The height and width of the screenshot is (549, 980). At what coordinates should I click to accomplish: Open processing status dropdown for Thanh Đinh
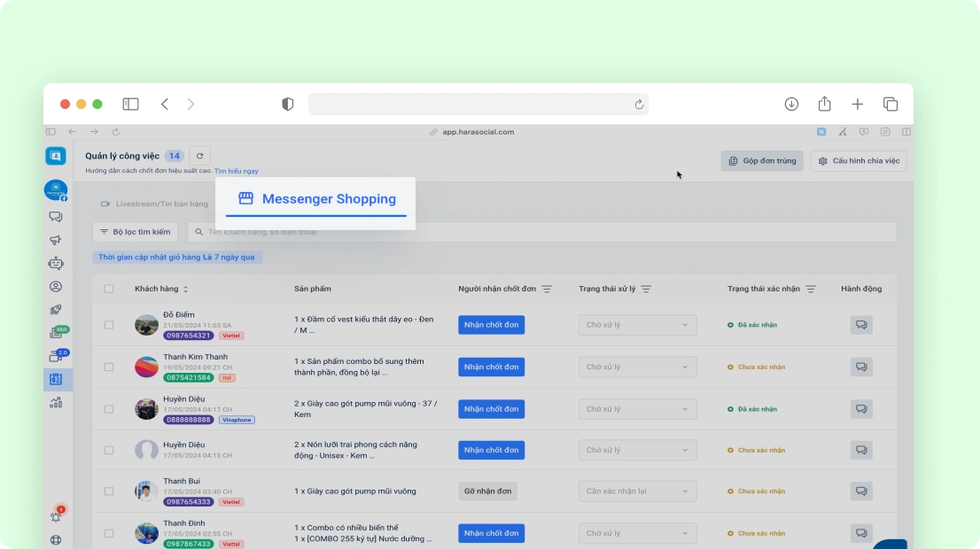point(637,533)
